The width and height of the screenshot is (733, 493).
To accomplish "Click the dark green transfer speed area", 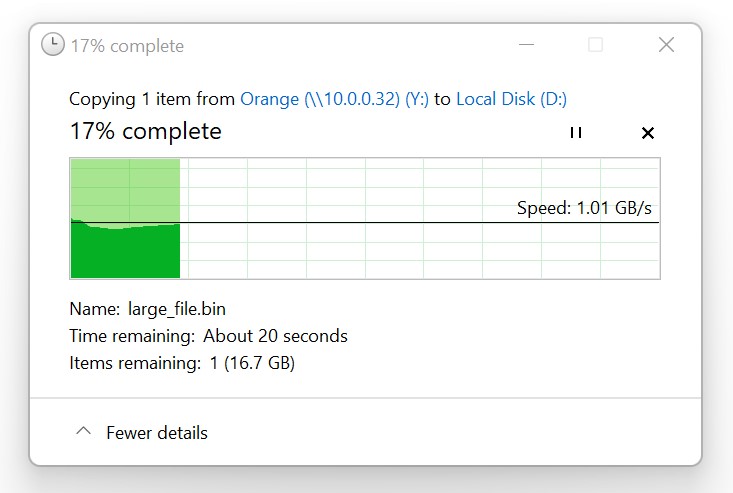I will [125, 252].
